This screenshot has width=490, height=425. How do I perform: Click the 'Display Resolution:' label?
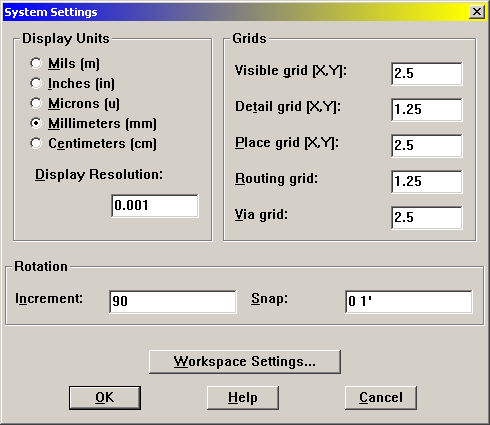(x=99, y=175)
